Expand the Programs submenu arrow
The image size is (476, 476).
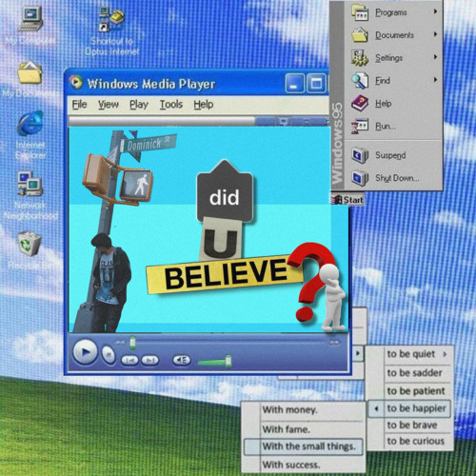point(436,11)
